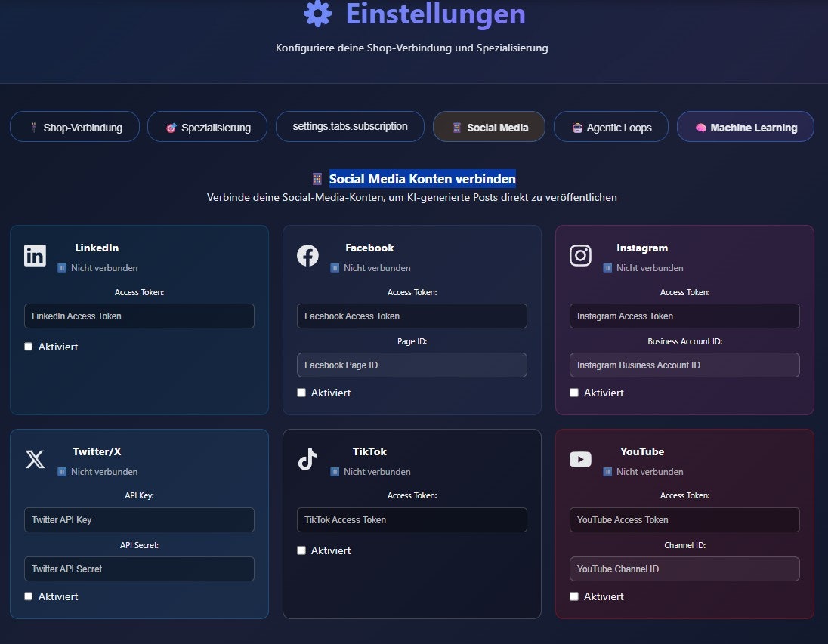This screenshot has width=828, height=644.
Task: Check the Twitter/X Aktiviert checkbox
Action: [29, 596]
